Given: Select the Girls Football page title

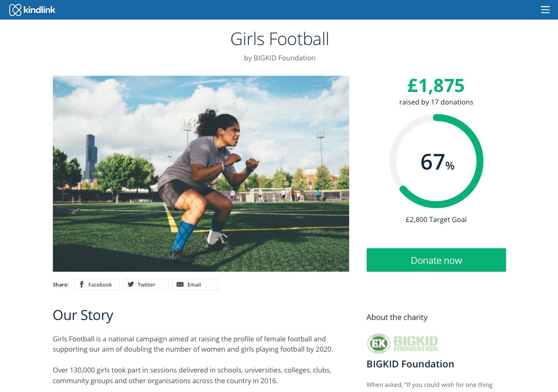Looking at the screenshot, I should [279, 39].
